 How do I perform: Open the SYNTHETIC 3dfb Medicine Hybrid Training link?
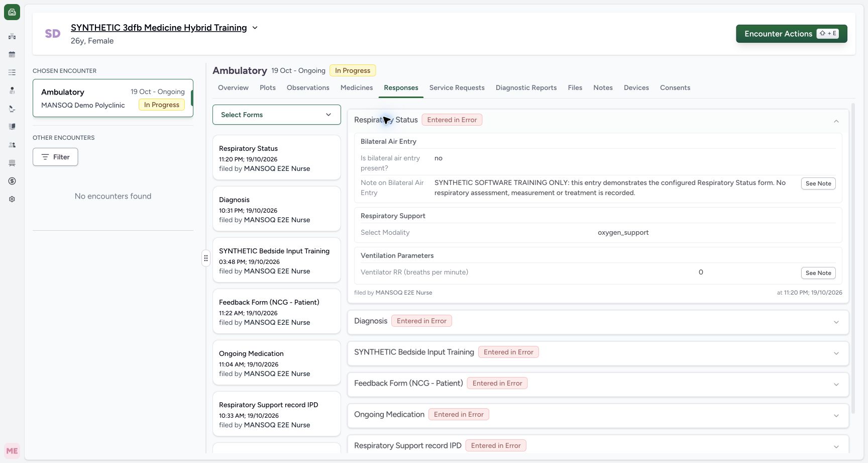(159, 28)
